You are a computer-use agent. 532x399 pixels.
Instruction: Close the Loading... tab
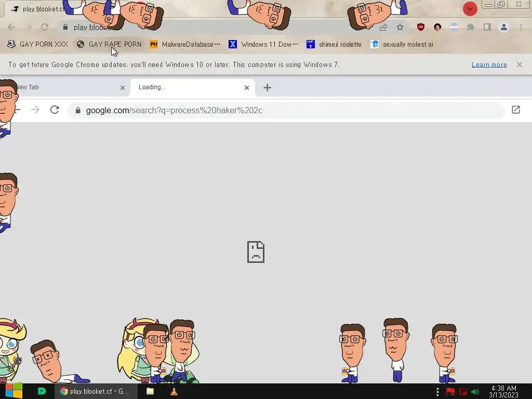coord(247,88)
